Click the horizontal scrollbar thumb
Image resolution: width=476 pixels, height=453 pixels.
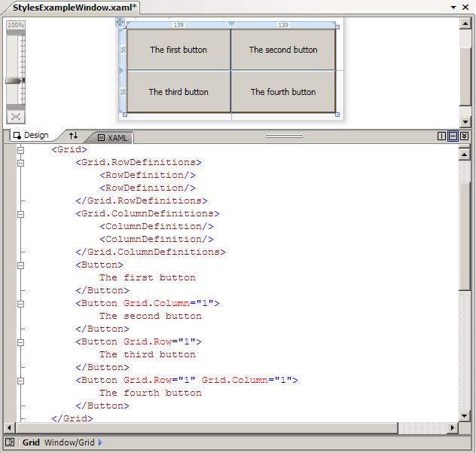[206, 428]
